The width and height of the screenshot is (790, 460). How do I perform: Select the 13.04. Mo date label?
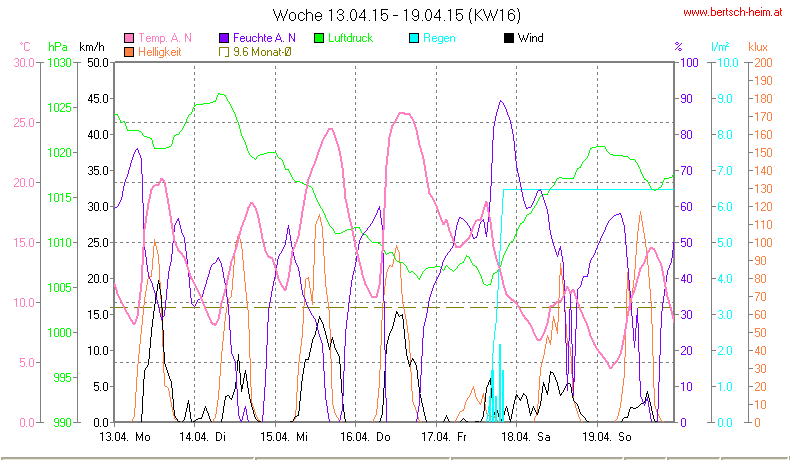[x=125, y=437]
